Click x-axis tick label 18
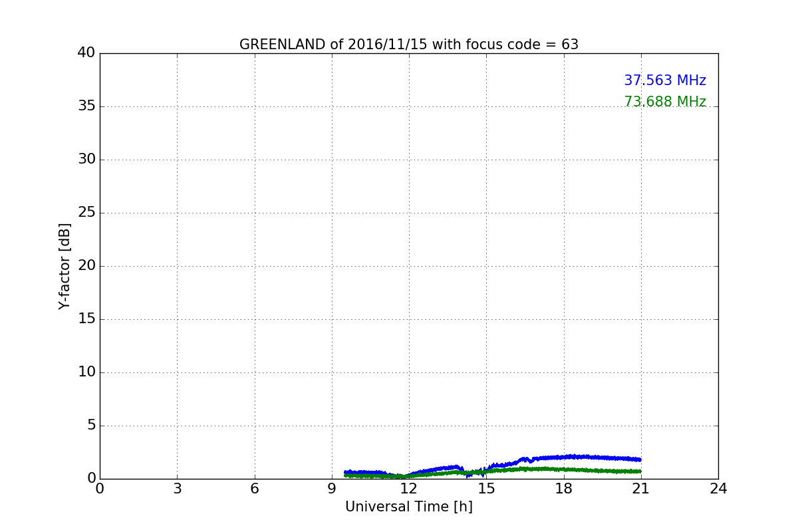 564,489
